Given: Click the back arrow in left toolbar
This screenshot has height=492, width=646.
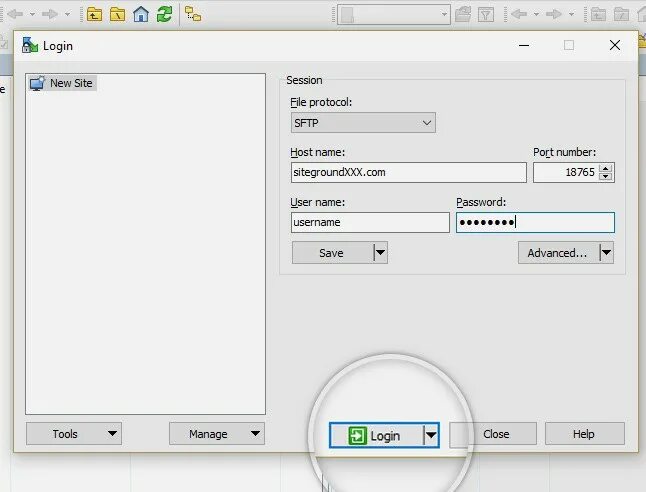Looking at the screenshot, I should 15,14.
